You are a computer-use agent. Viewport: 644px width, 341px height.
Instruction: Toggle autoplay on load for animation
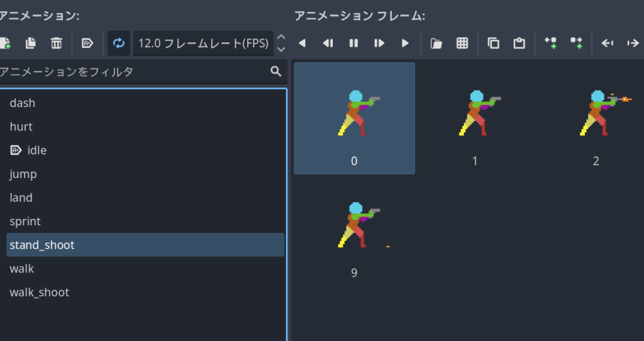click(87, 43)
